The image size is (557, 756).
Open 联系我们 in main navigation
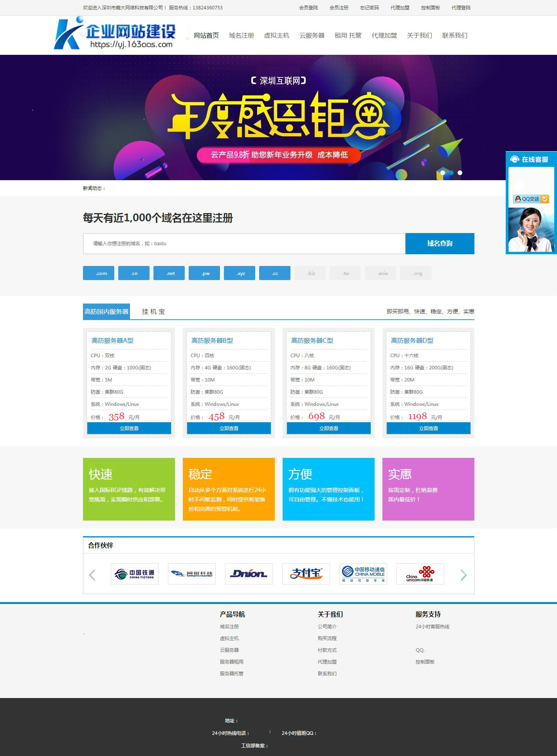pos(455,36)
